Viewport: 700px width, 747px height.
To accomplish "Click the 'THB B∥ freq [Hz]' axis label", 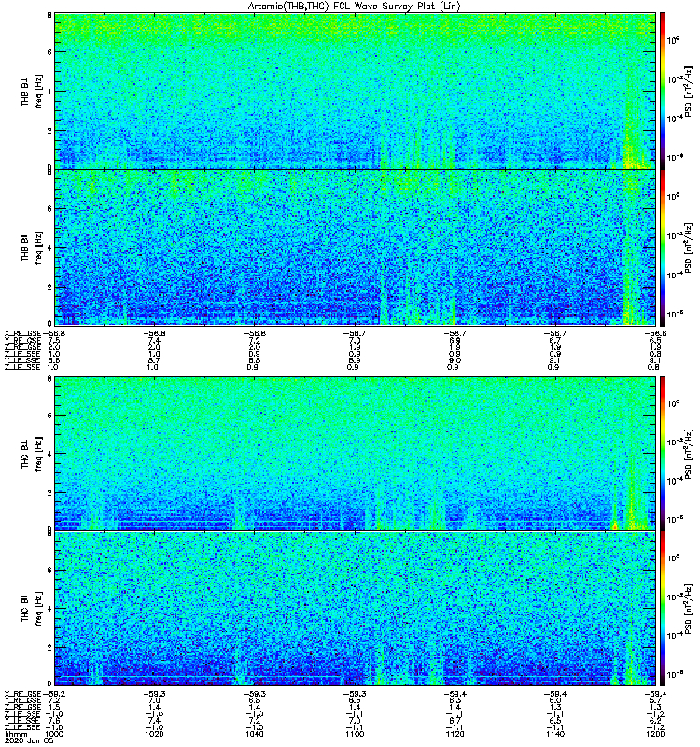I will 32,247.
